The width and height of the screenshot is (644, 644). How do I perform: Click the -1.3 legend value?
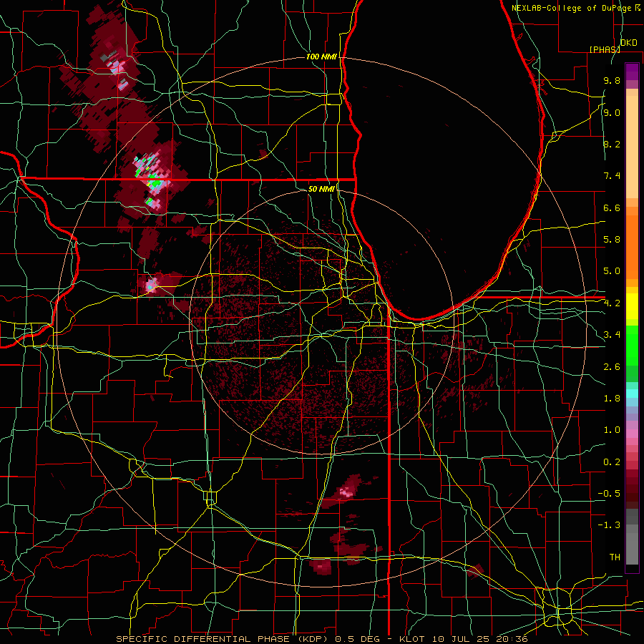609,525
